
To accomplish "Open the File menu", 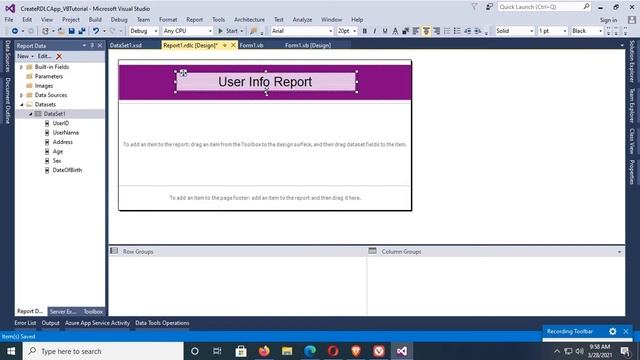I will coord(9,20).
